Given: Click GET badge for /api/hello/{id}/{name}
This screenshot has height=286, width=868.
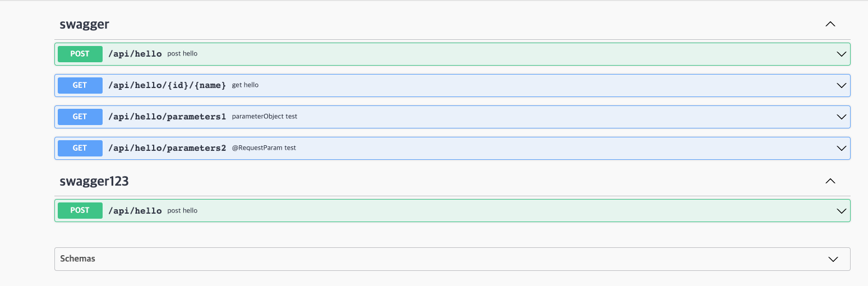Looking at the screenshot, I should [80, 85].
